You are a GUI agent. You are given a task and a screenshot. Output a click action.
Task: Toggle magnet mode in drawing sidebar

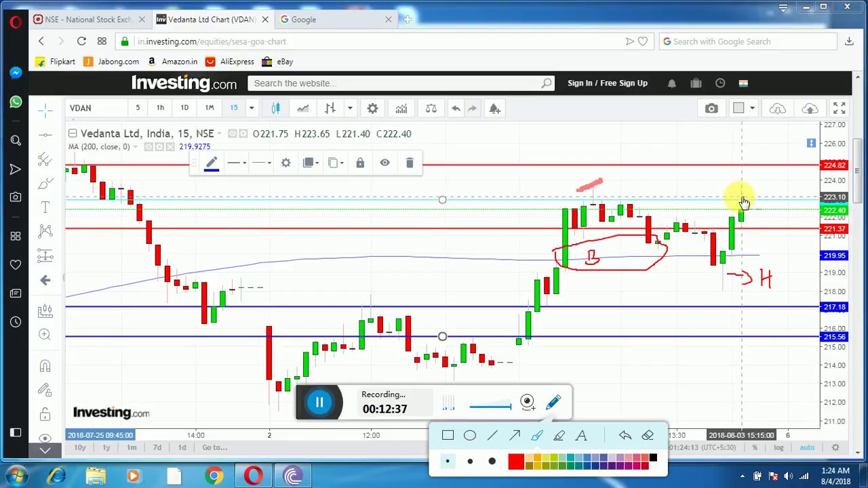click(45, 366)
